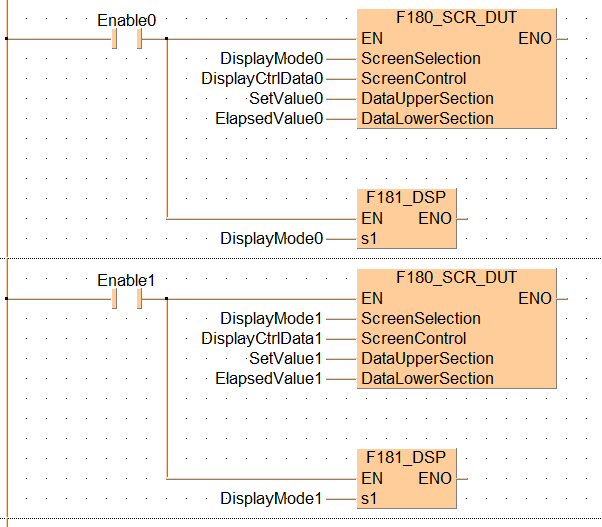Select the SetValue1 input variable
The image size is (602, 527).
coord(286,358)
